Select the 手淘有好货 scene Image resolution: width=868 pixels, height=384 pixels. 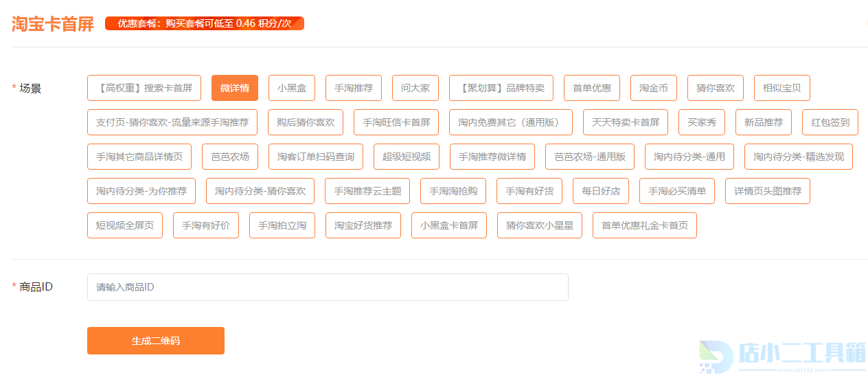point(529,191)
